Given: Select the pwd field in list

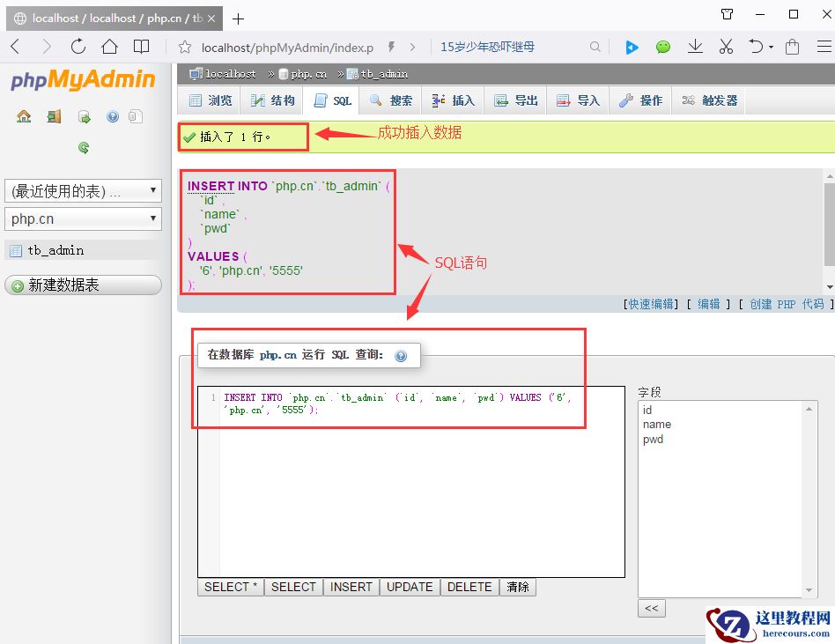Looking at the screenshot, I should pos(653,440).
